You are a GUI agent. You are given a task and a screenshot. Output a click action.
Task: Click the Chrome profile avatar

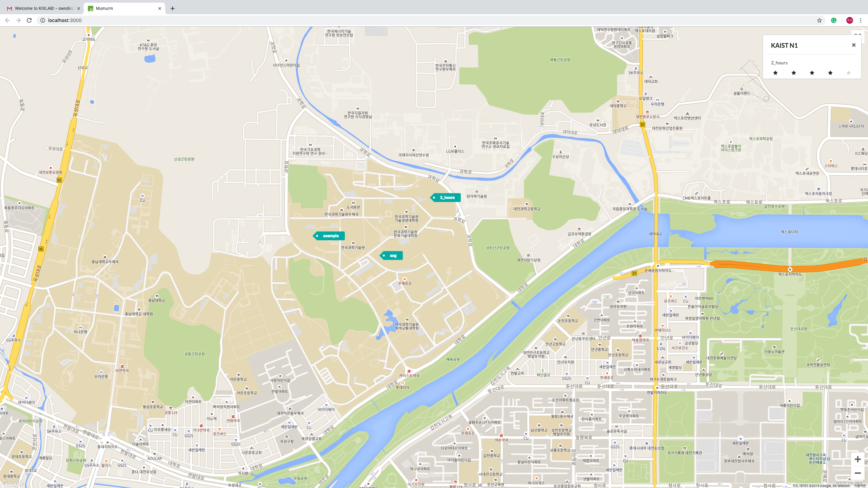pos(849,20)
